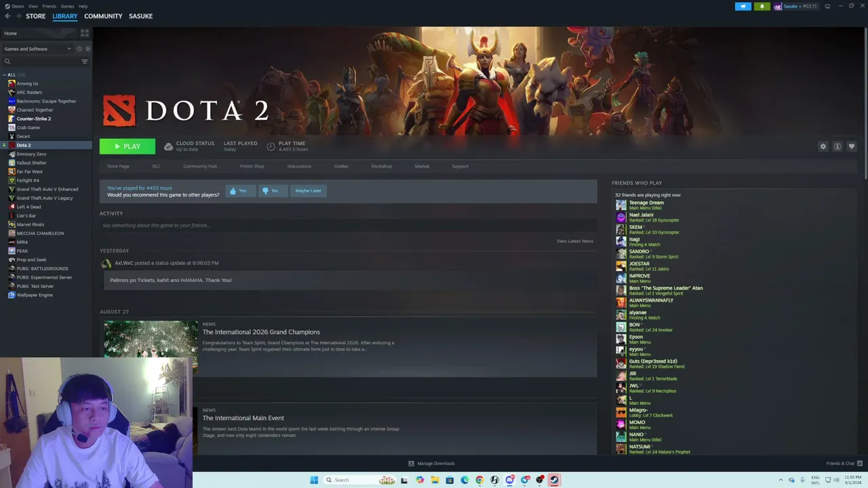Click View Latest News
The height and width of the screenshot is (488, 868).
point(575,241)
